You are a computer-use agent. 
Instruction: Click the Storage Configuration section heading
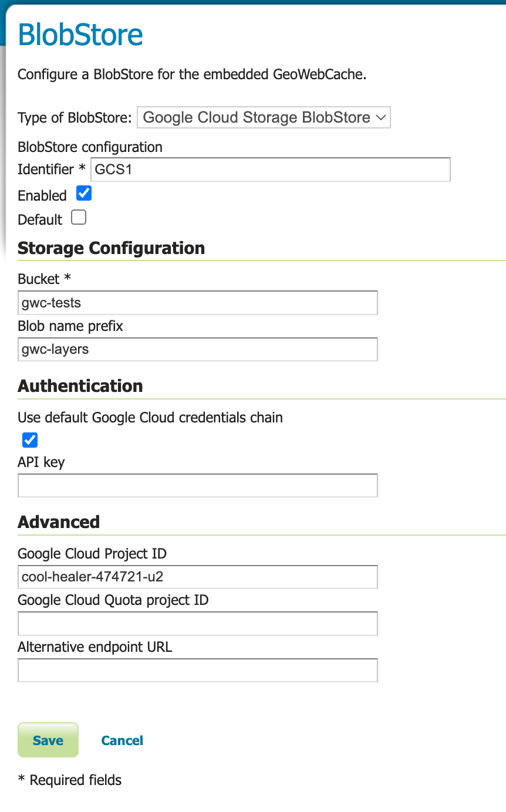(x=111, y=248)
